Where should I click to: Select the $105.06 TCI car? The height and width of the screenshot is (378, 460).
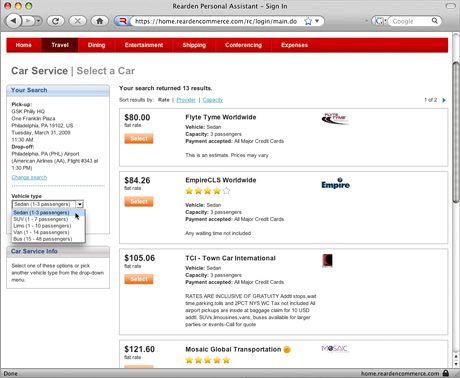(139, 279)
